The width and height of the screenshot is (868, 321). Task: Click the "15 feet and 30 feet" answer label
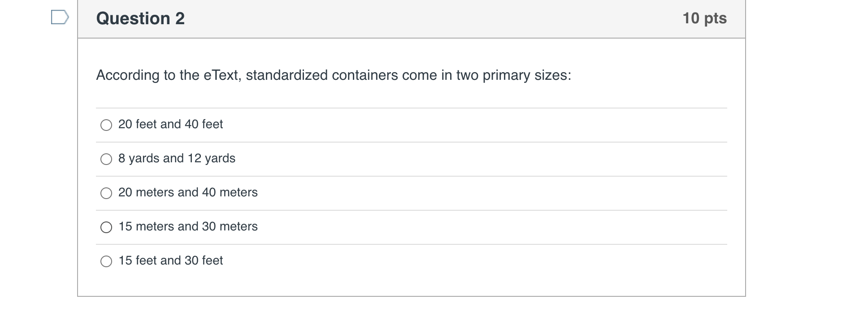[x=170, y=260]
